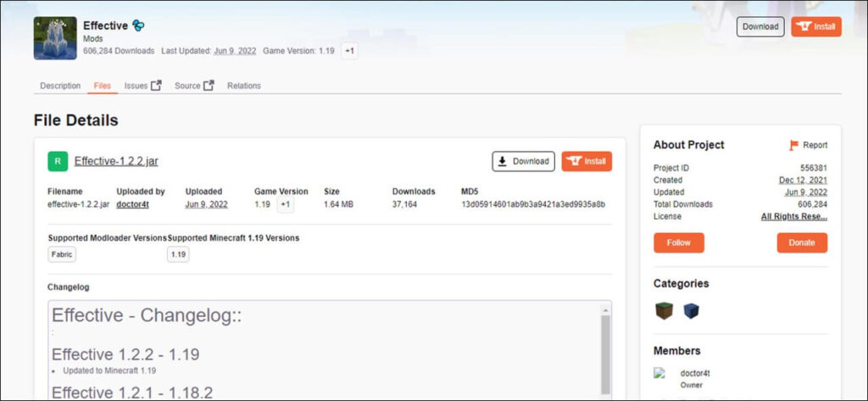This screenshot has width=868, height=401.
Task: Click the MD5 hash value
Action: coord(533,204)
